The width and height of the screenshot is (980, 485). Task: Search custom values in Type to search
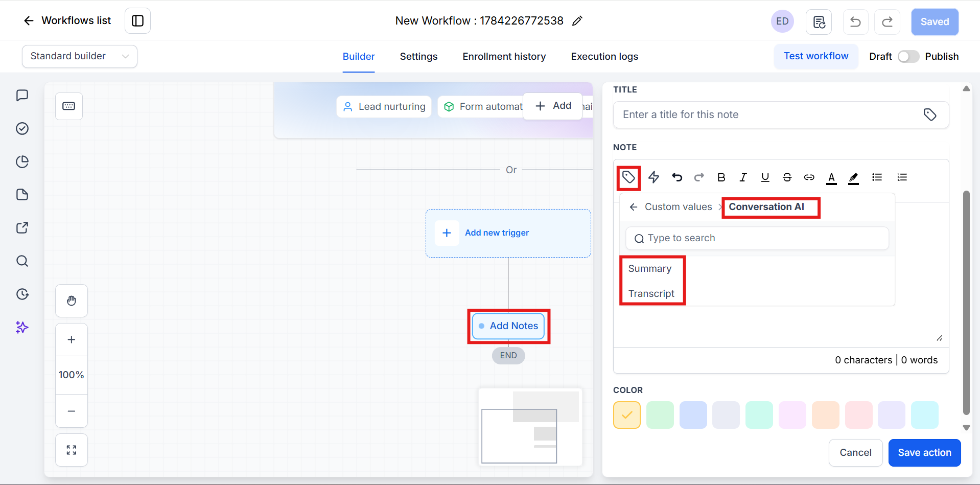tap(757, 239)
